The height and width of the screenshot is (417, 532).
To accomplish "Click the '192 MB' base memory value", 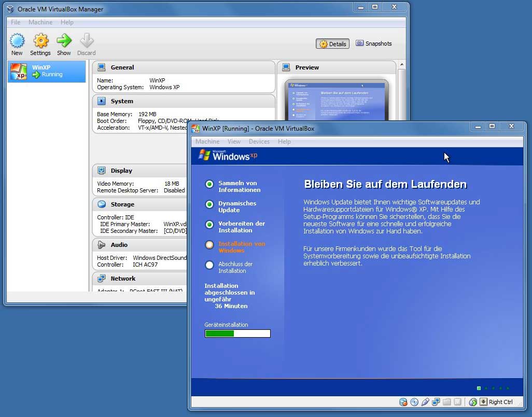I will coord(147,114).
